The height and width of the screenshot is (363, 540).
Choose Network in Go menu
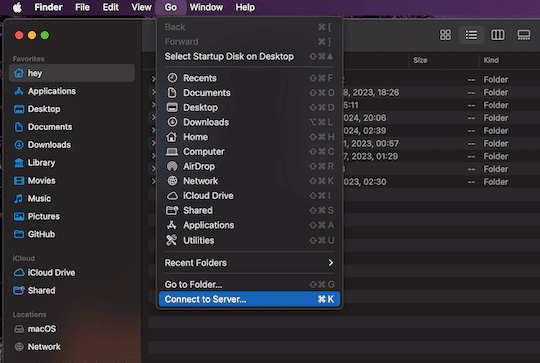249,181
